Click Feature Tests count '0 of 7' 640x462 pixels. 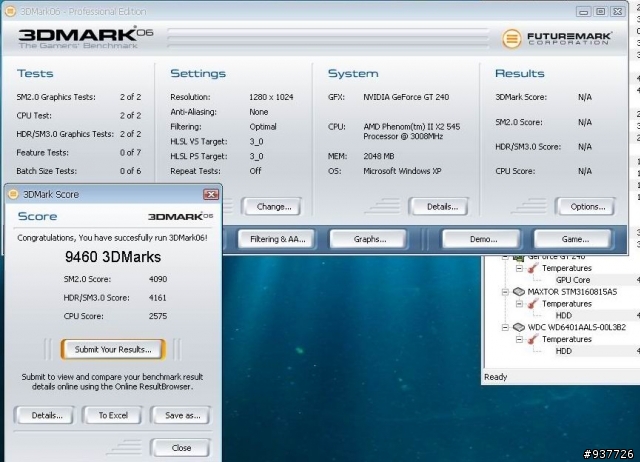130,153
